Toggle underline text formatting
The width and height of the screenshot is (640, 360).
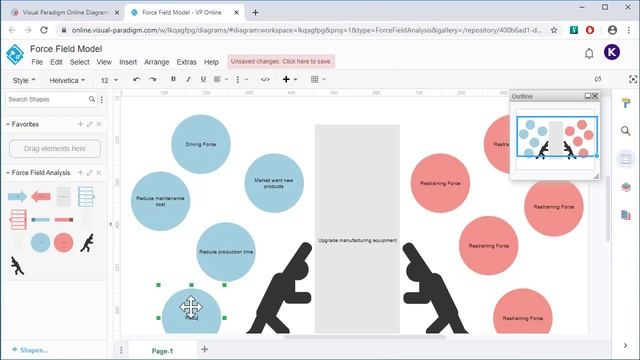(x=203, y=79)
